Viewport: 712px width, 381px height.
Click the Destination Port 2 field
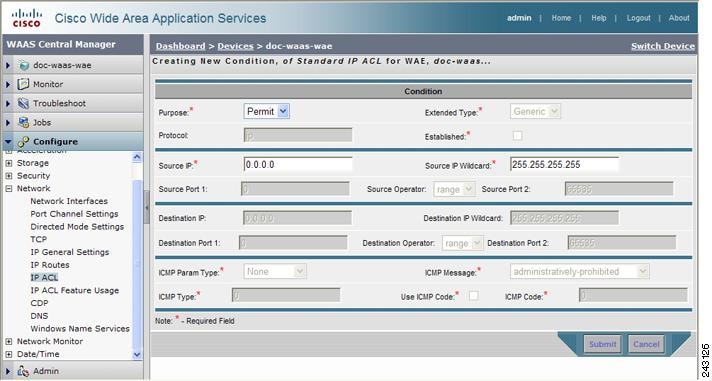pos(622,243)
